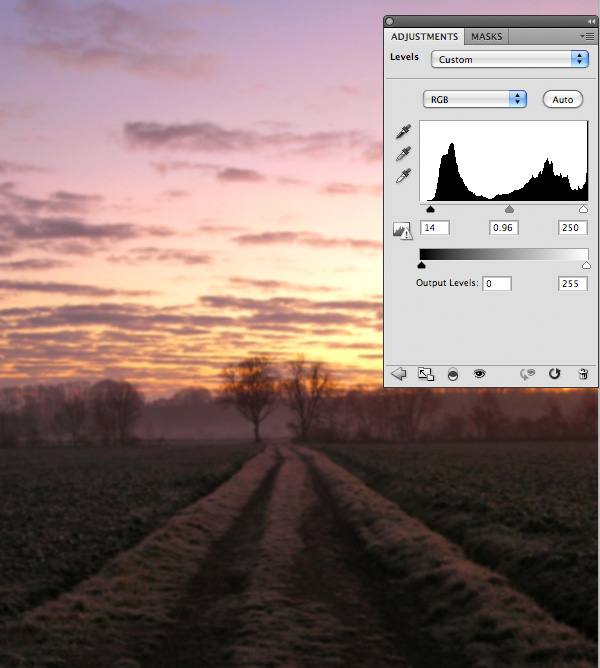Grab the white input levels slider
This screenshot has height=668, width=600.
(x=583, y=209)
